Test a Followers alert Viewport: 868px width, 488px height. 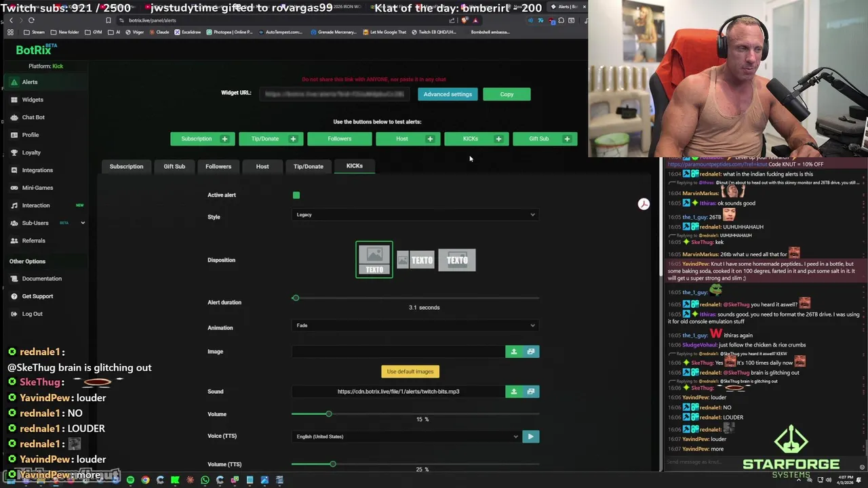339,139
